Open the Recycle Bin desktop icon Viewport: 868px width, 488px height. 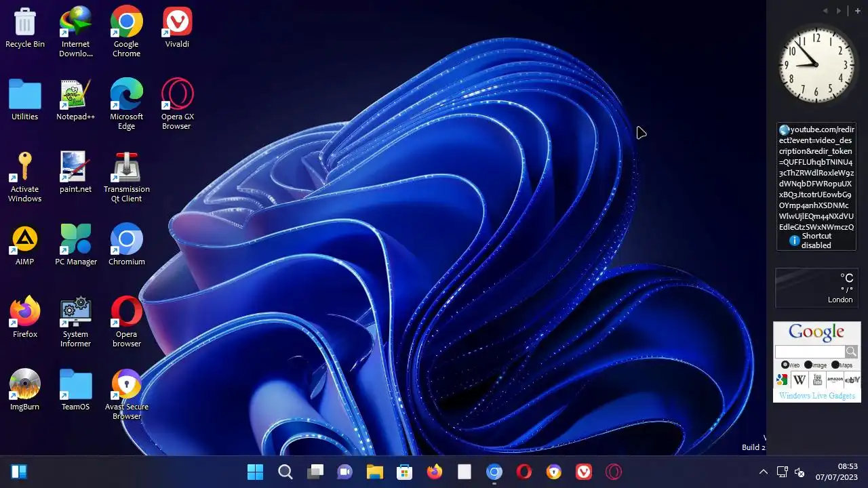(x=25, y=28)
